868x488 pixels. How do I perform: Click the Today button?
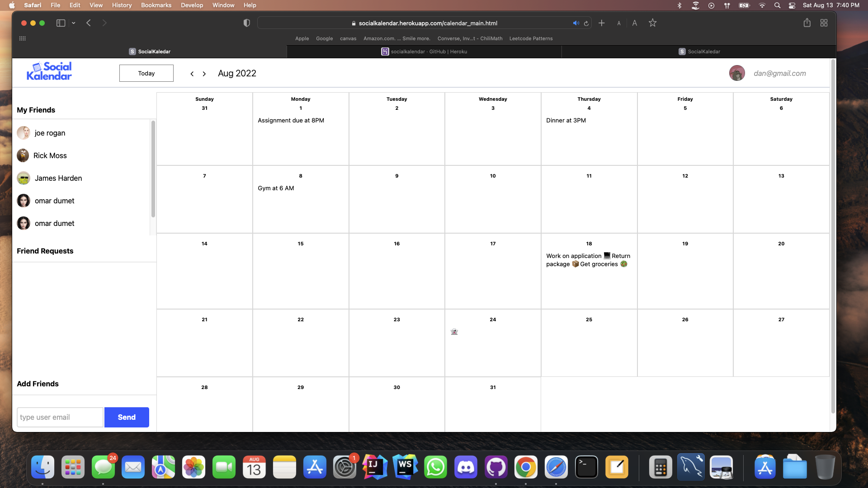tap(146, 73)
